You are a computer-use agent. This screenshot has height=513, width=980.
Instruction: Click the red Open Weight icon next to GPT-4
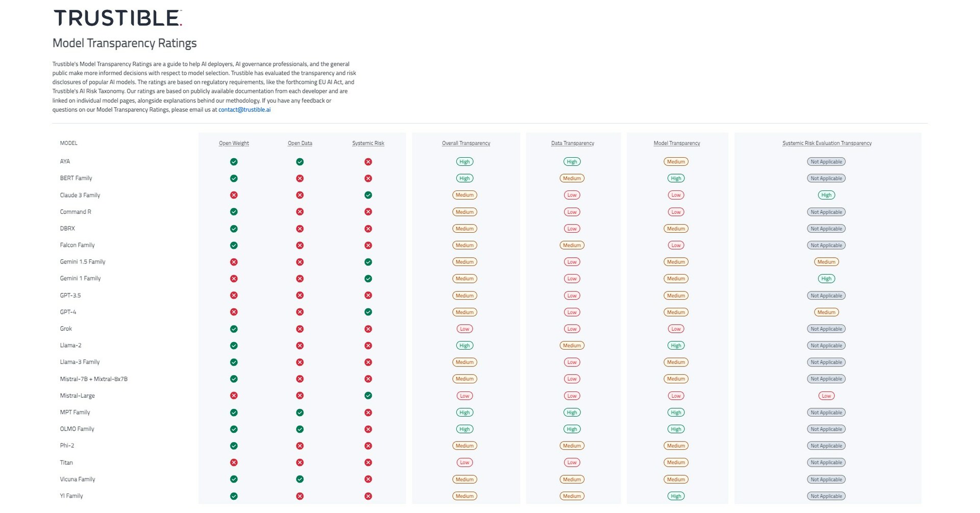(x=234, y=312)
